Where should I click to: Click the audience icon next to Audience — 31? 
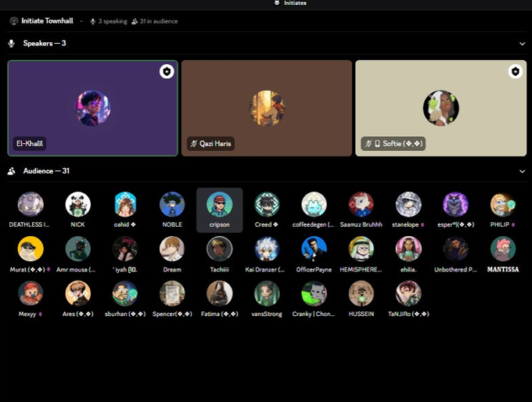[12, 171]
